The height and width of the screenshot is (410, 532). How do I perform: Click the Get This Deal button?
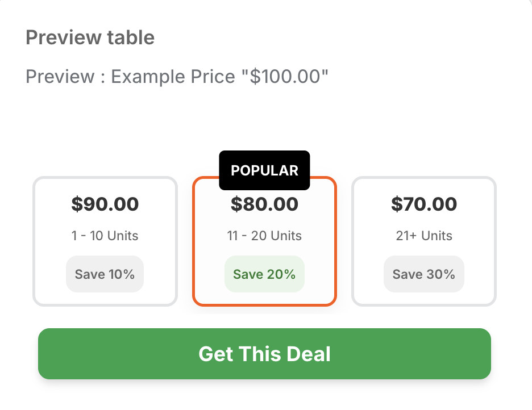pyautogui.click(x=264, y=353)
